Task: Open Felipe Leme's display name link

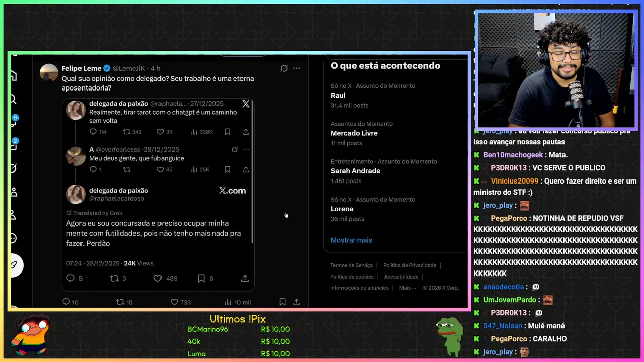Action: (82, 68)
